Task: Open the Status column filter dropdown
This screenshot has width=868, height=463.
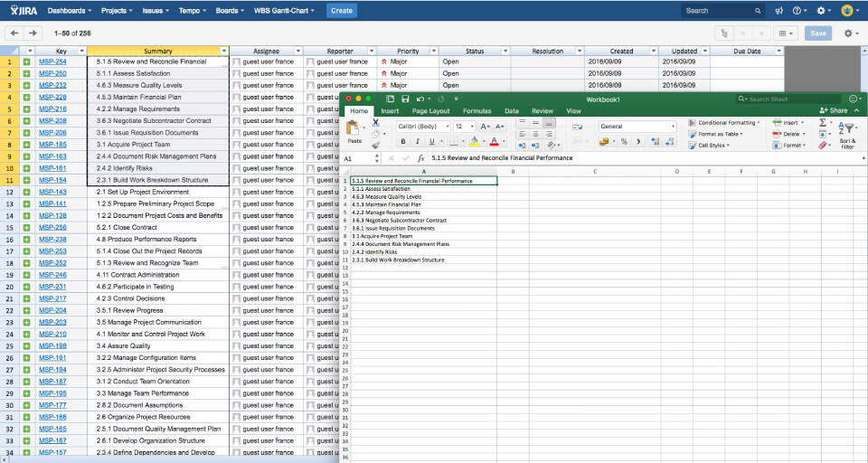Action: [505, 51]
